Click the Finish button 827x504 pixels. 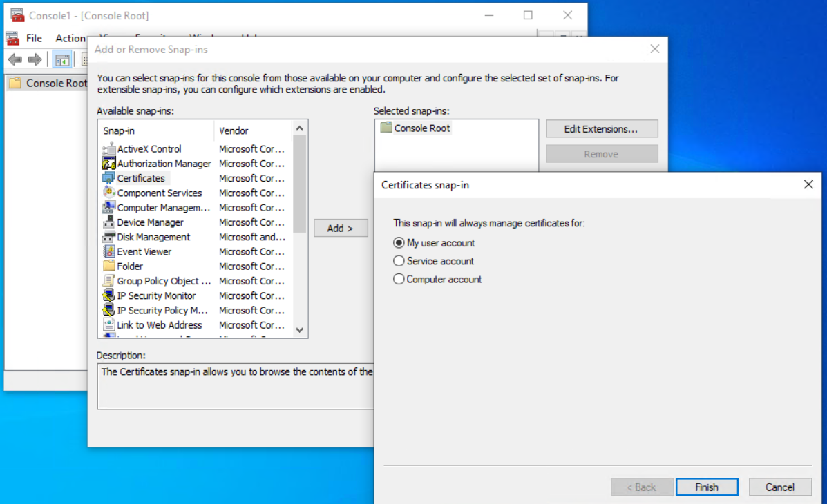(x=707, y=487)
